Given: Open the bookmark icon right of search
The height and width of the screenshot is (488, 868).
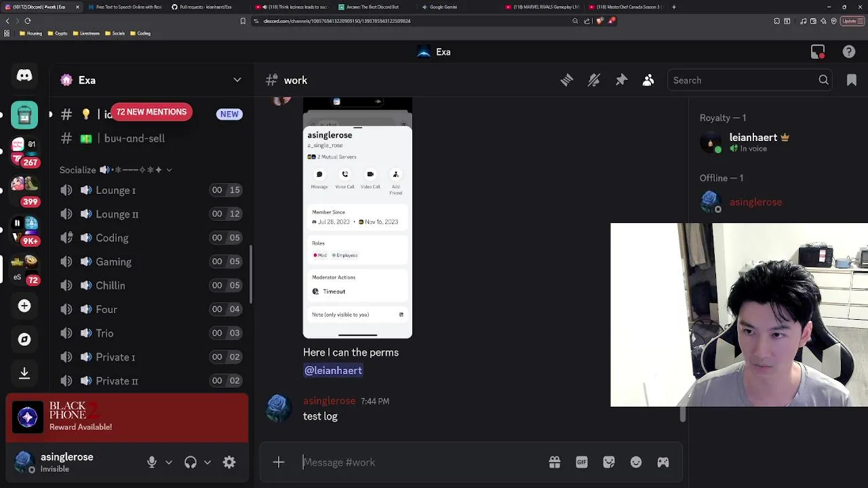Looking at the screenshot, I should pos(852,80).
